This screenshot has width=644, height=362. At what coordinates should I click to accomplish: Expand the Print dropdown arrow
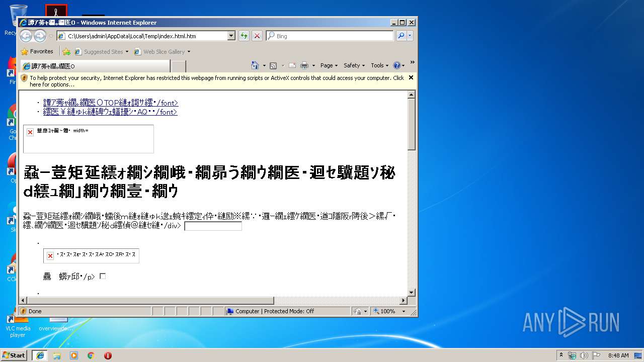[313, 65]
